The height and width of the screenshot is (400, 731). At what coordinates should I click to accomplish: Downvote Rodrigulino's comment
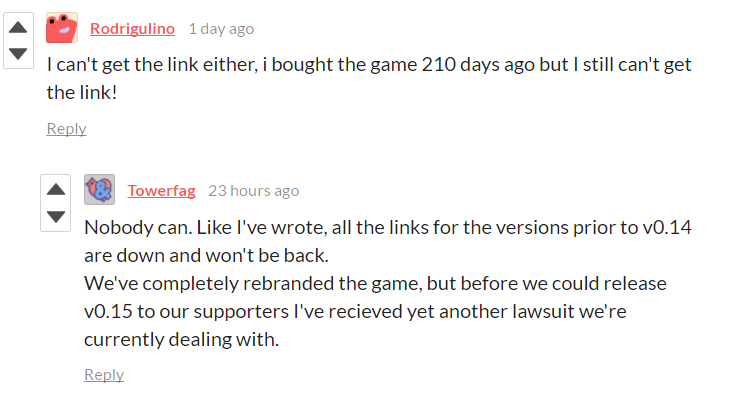18,53
